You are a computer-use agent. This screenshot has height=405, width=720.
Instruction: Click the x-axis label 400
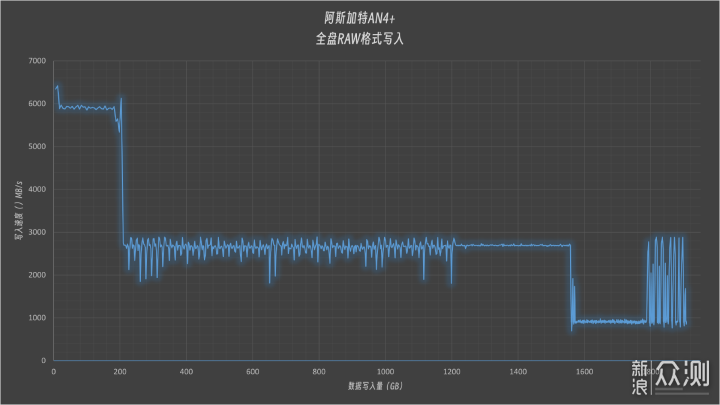186,372
